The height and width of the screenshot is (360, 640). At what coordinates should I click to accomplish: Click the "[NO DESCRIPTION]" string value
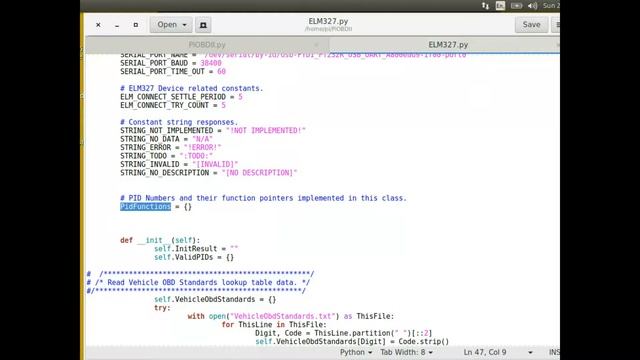point(260,173)
